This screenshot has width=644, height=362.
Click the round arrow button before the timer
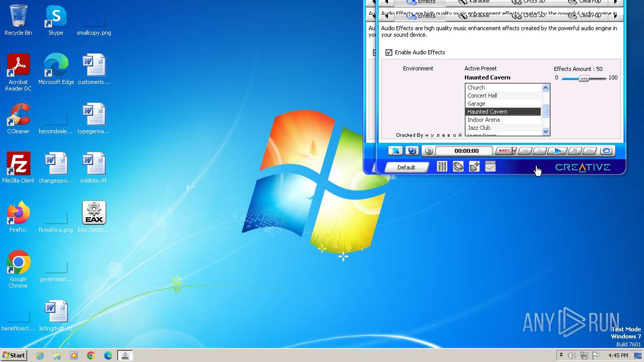tap(429, 151)
